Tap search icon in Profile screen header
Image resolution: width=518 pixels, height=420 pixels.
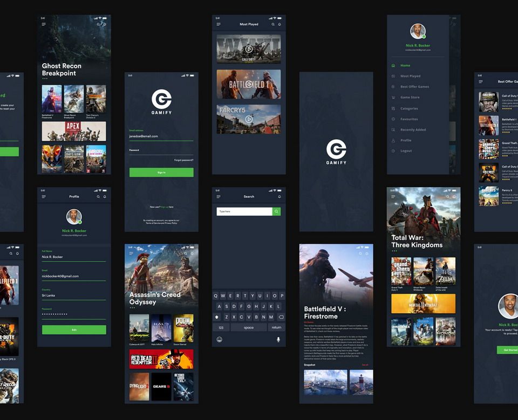98,197
